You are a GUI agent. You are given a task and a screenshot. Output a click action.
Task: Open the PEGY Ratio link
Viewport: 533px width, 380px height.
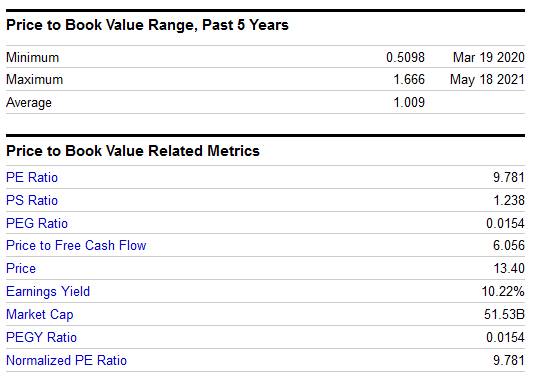click(x=41, y=338)
